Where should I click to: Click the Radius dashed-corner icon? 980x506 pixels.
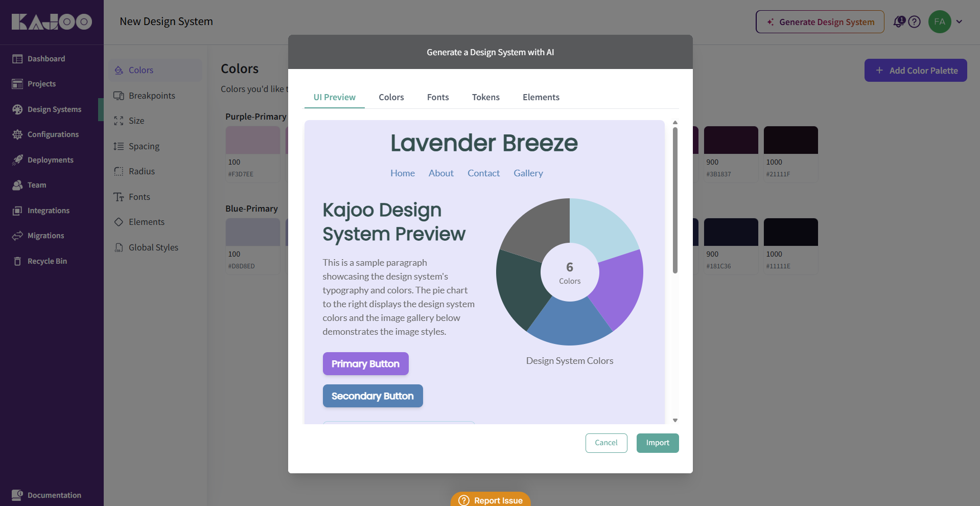(x=119, y=171)
